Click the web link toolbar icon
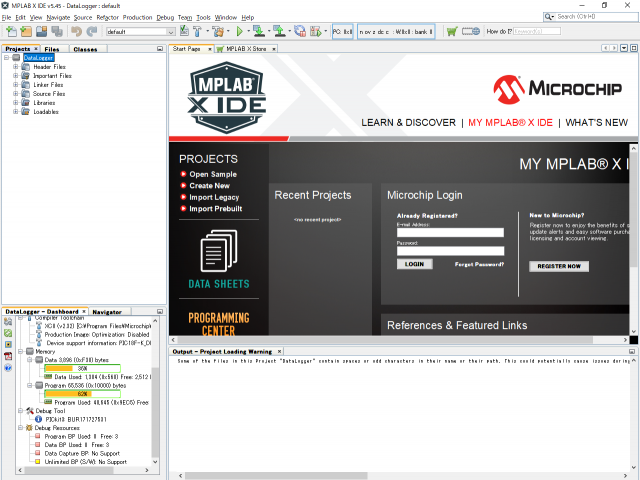This screenshot has height=480, width=640. point(471,31)
